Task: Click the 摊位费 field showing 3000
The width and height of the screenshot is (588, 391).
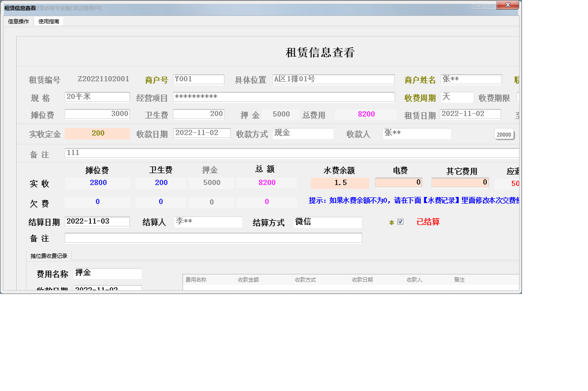Action: point(97,114)
